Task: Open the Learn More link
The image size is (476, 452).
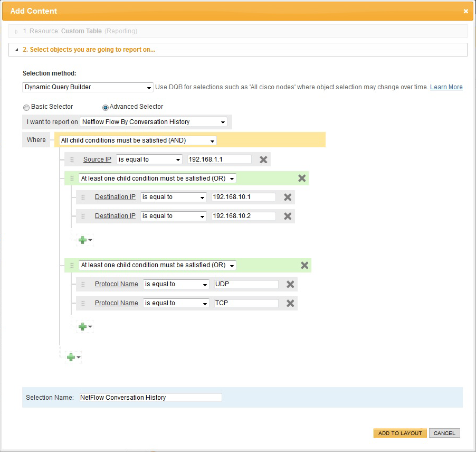Action: click(x=446, y=87)
